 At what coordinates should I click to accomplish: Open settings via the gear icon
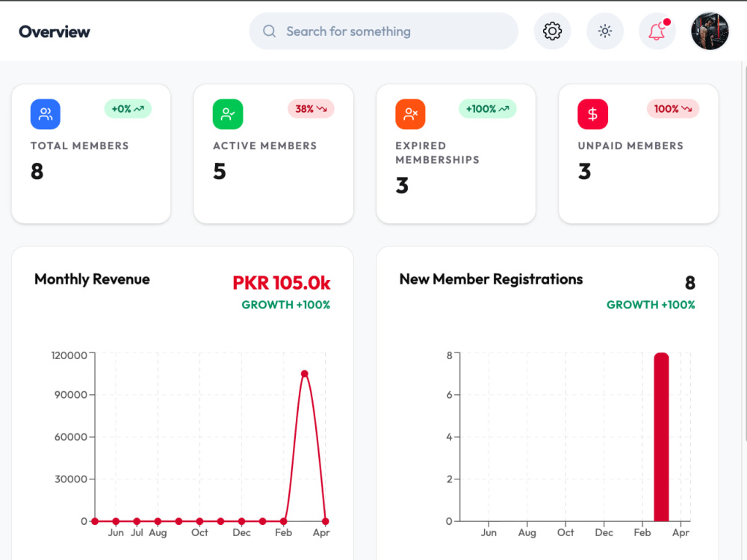click(552, 31)
